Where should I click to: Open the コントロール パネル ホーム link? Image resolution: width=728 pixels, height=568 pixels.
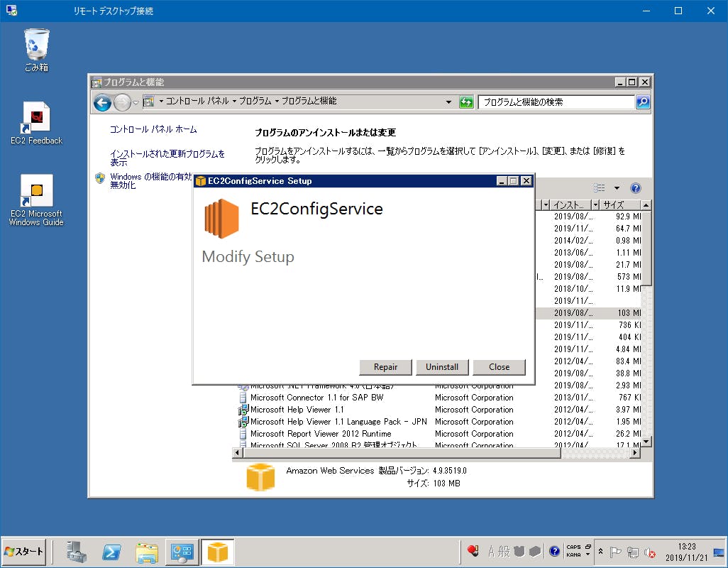tap(153, 129)
